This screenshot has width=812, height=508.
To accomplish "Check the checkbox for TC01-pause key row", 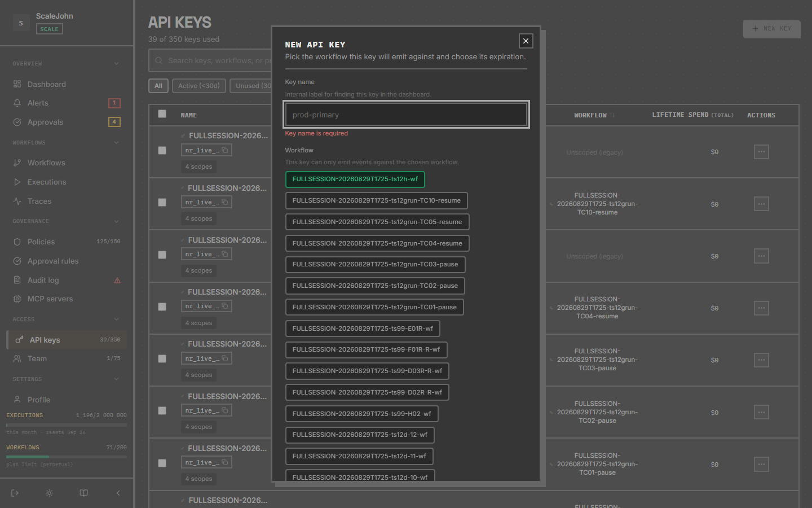I will pyautogui.click(x=162, y=463).
